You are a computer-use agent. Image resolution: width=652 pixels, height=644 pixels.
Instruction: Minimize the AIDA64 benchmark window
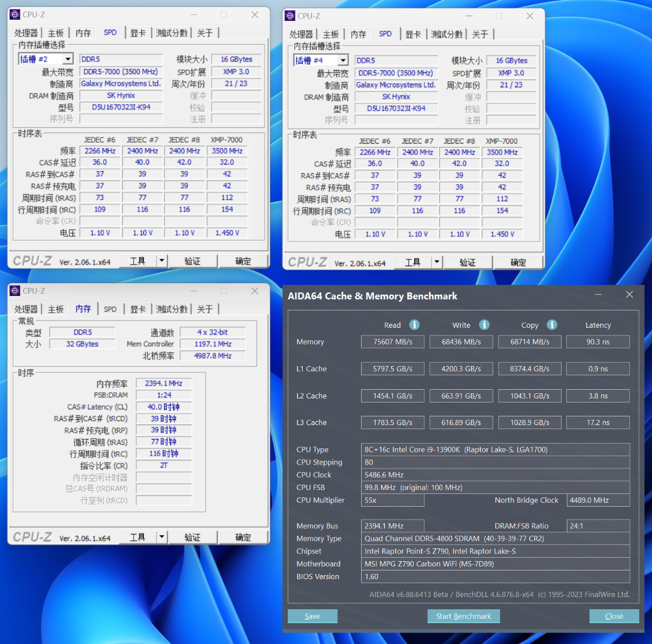(598, 294)
